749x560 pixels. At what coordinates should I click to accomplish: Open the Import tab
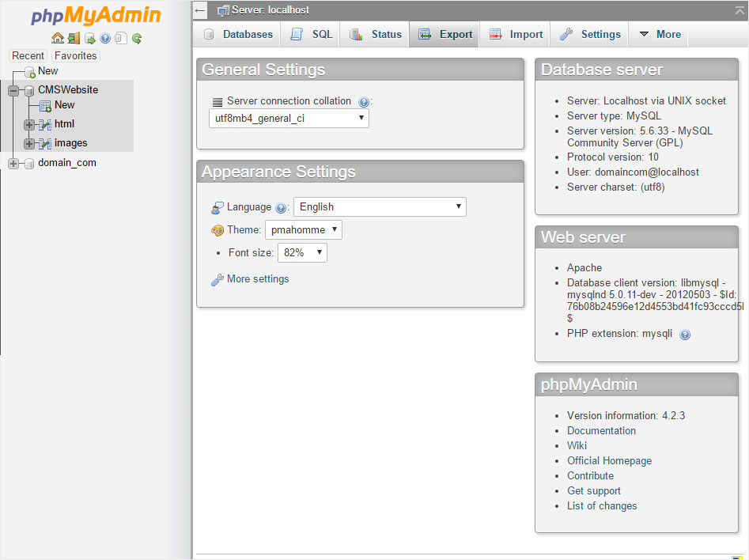pos(516,34)
